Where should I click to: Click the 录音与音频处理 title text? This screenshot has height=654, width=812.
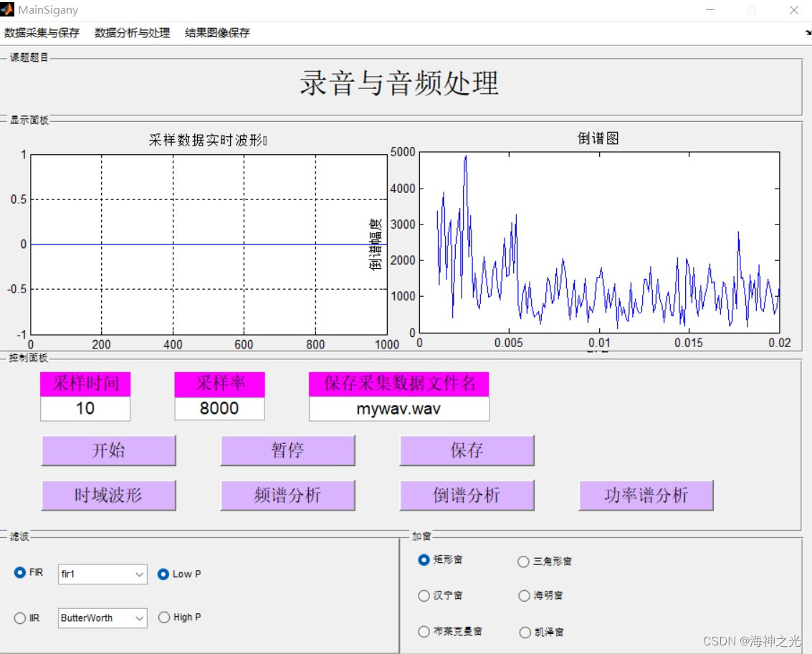[399, 83]
